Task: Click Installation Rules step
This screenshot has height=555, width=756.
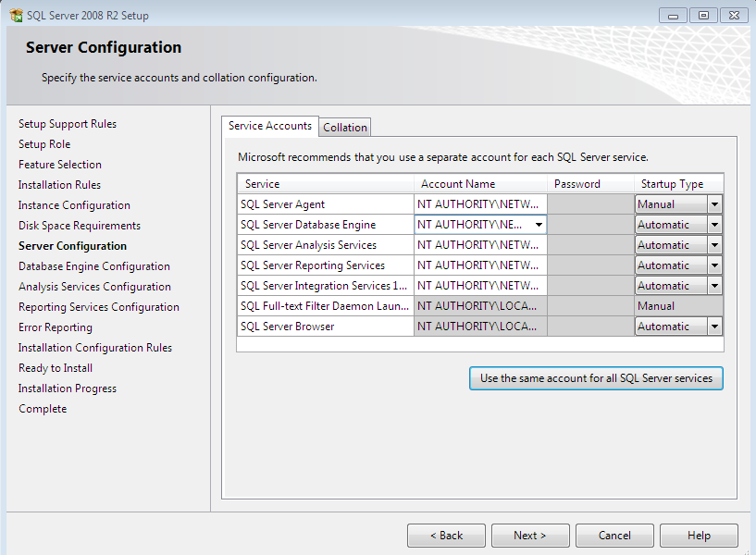Action: 59,185
